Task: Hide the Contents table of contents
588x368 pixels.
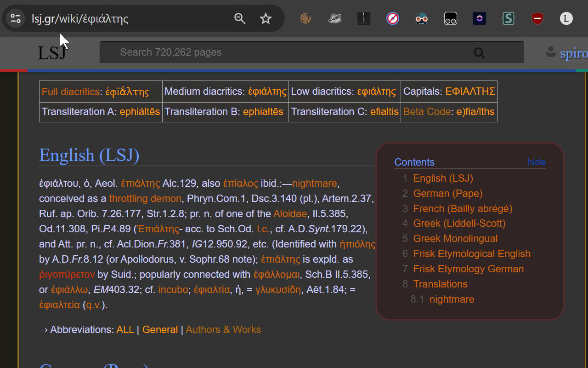Action: pos(536,162)
